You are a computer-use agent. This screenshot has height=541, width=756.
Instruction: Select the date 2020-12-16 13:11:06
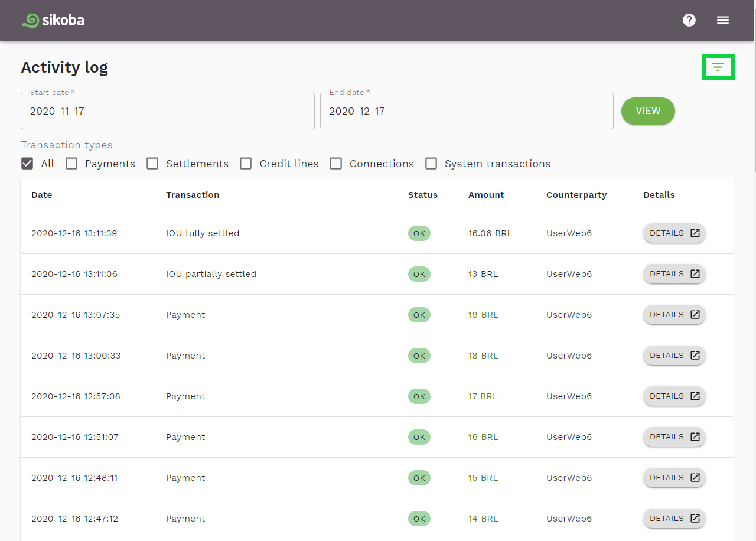[74, 274]
